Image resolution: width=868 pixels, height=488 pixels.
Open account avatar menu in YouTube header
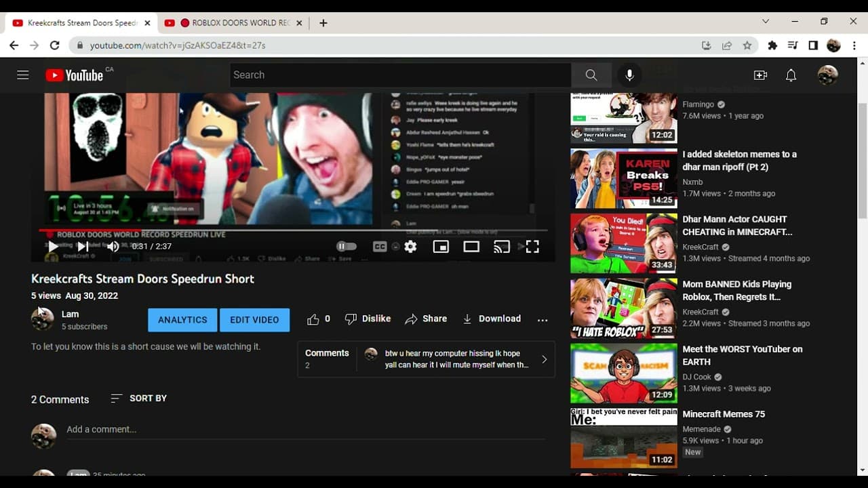[827, 75]
